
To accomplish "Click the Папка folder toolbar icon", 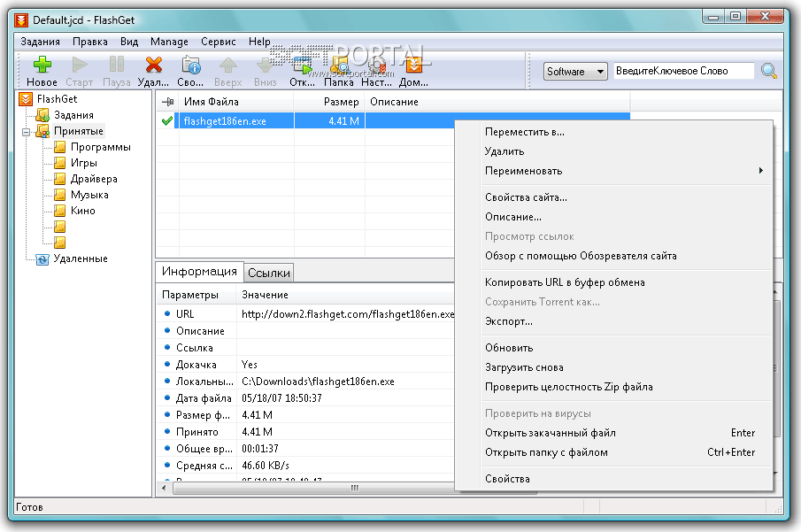I will click(x=339, y=65).
